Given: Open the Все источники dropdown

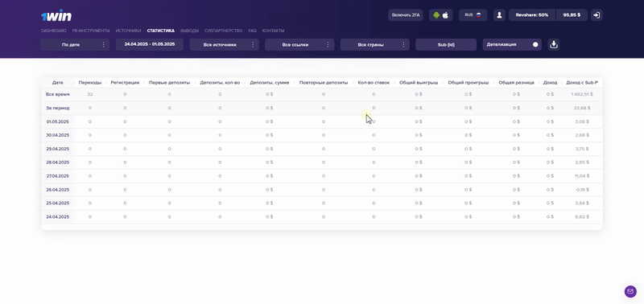Looking at the screenshot, I should [x=225, y=44].
